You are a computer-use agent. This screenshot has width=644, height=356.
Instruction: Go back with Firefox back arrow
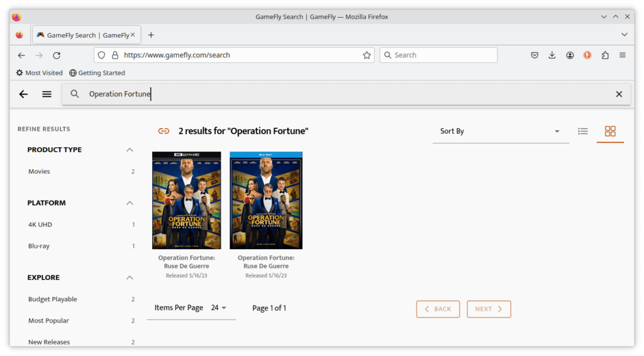21,55
